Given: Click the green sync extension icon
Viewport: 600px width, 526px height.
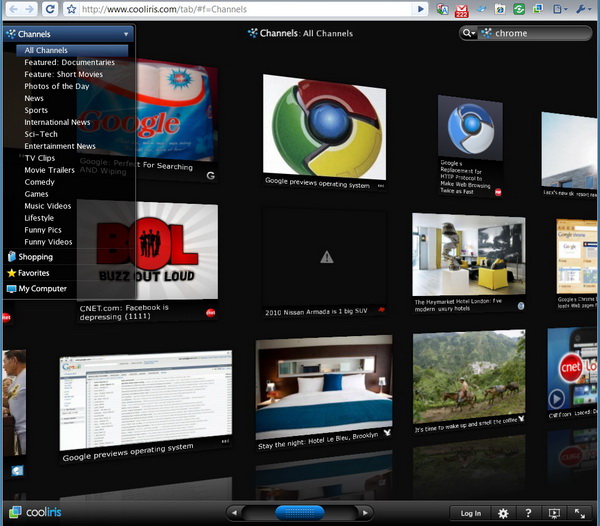Looking at the screenshot, I should (519, 9).
